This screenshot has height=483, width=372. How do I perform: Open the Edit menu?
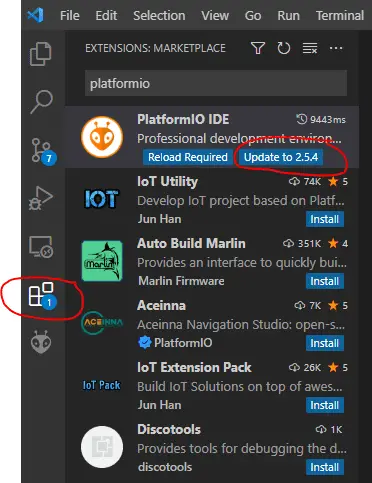pos(106,15)
